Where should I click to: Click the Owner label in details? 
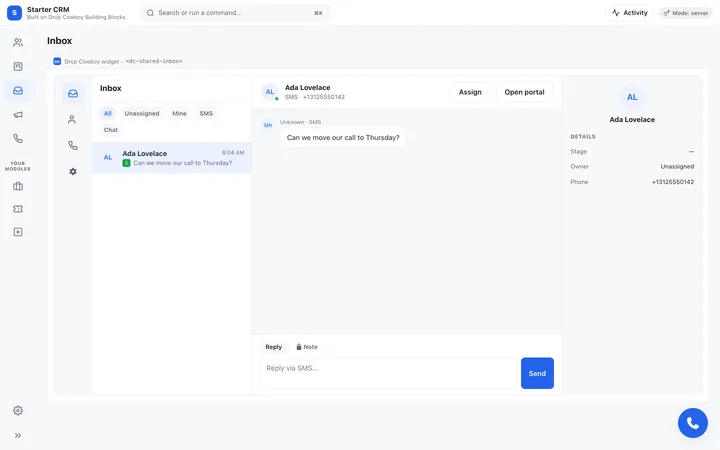point(579,167)
